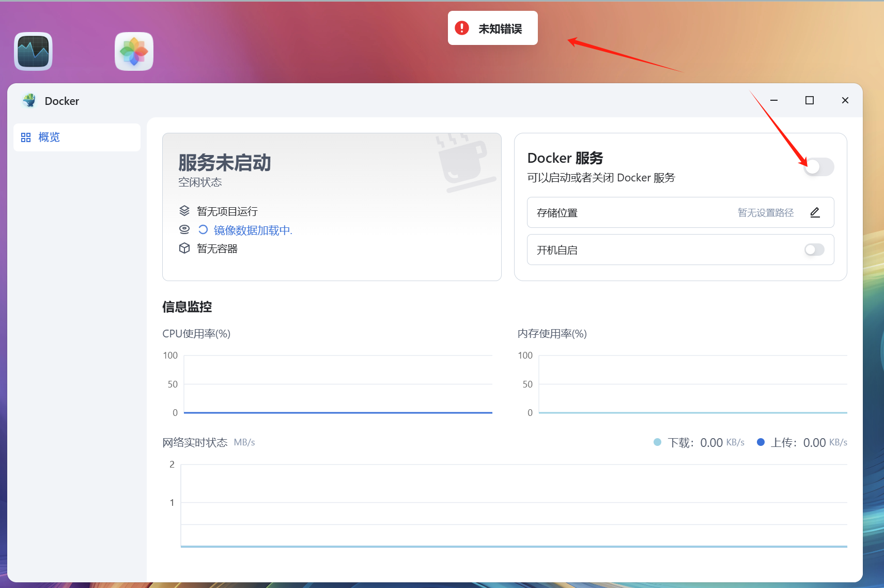Viewport: 884px width, 588px height.
Task: Click the 镜像数据加载中 link text
Action: pos(253,230)
